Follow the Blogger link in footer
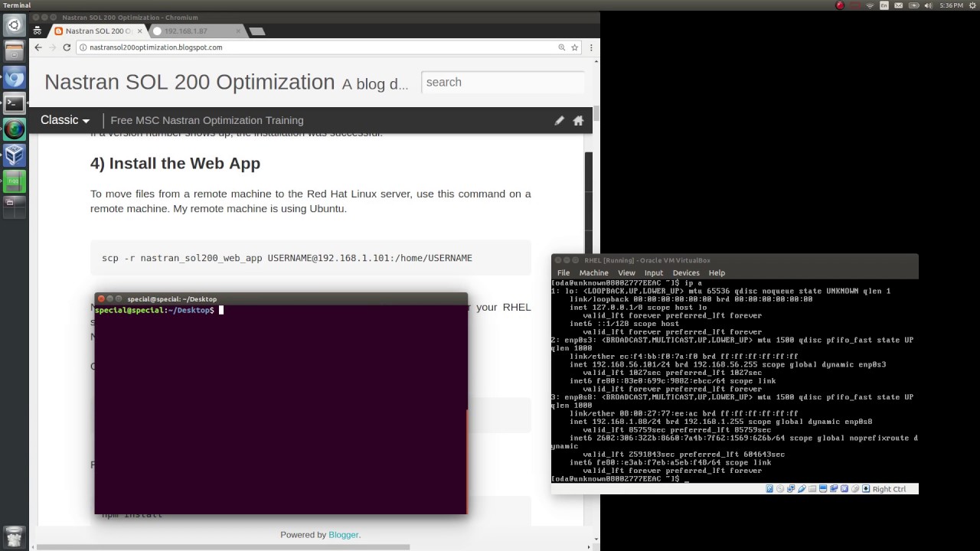 (343, 534)
